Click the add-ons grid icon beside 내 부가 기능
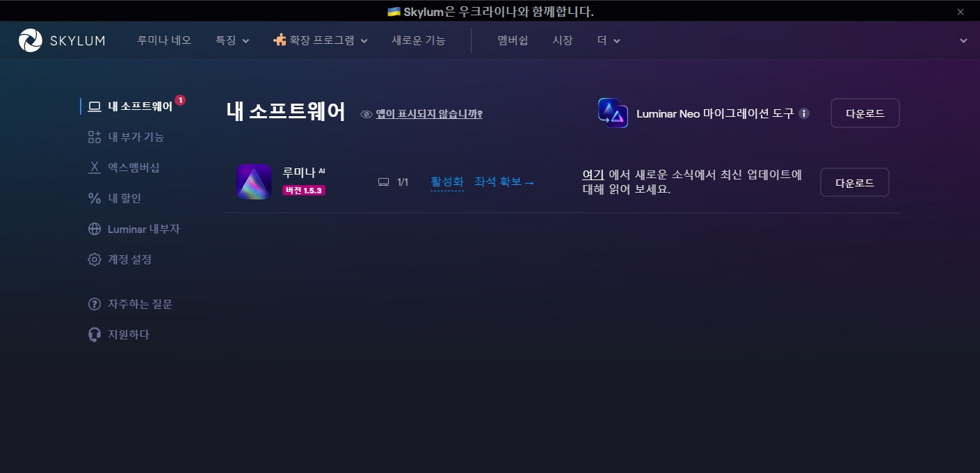The image size is (980, 473). coord(95,137)
